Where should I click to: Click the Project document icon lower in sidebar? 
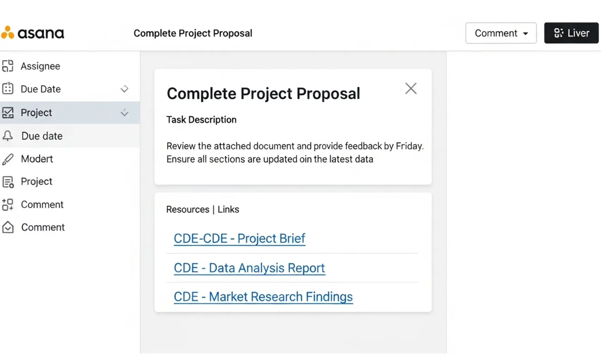(8, 181)
